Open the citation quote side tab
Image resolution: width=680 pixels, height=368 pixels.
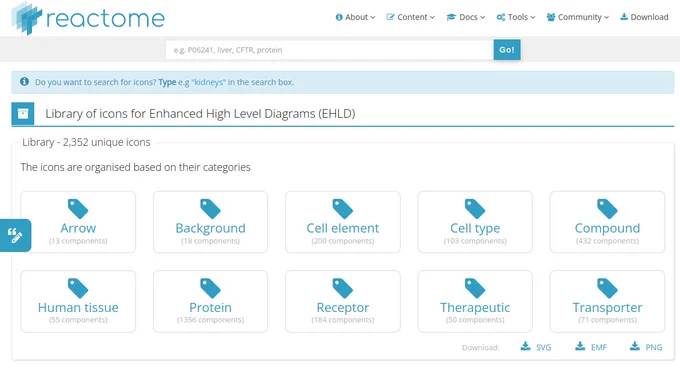pyautogui.click(x=15, y=235)
